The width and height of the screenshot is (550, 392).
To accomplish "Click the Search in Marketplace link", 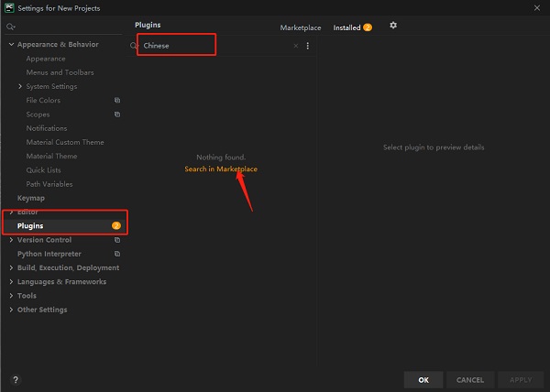I will point(221,169).
